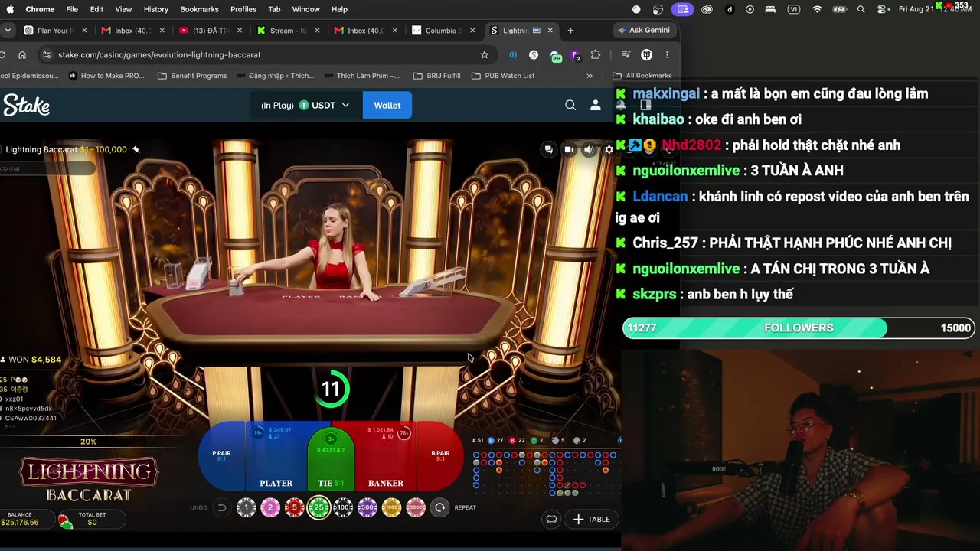
Task: Repeat the previous bet
Action: [439, 507]
